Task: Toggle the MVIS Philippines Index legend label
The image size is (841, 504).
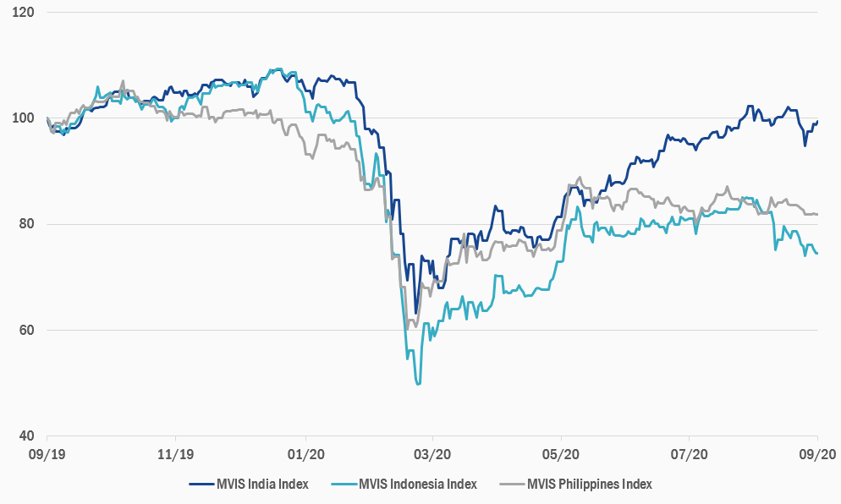Action: pyautogui.click(x=590, y=485)
